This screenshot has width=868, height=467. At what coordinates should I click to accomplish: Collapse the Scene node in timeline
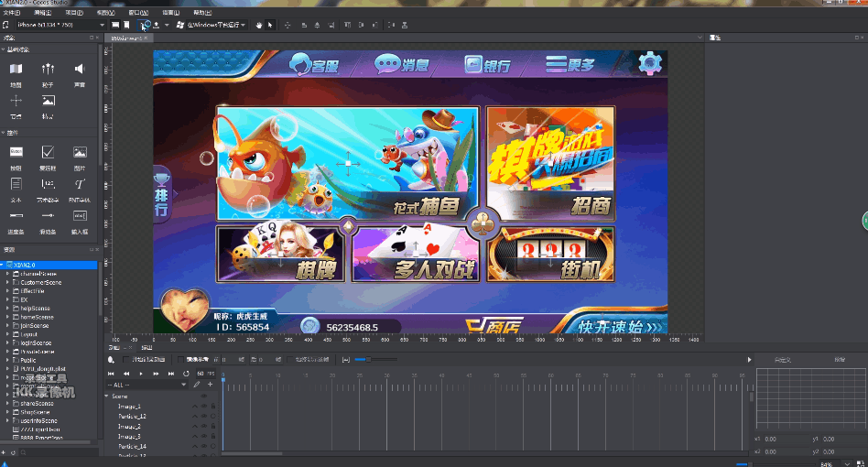click(x=107, y=396)
